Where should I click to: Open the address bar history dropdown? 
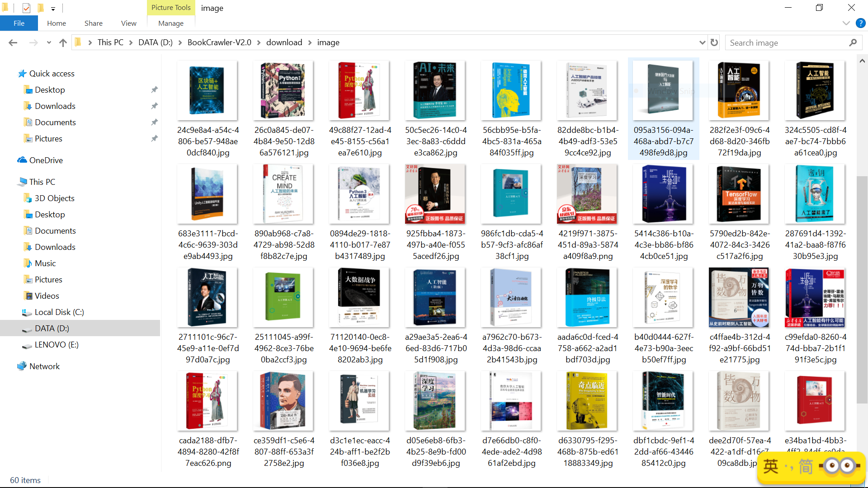click(702, 42)
